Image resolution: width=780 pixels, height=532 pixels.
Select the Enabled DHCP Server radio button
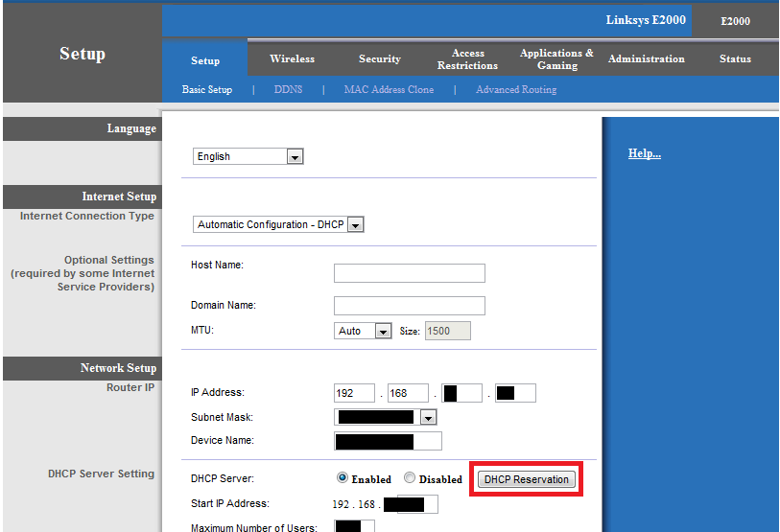(x=343, y=477)
